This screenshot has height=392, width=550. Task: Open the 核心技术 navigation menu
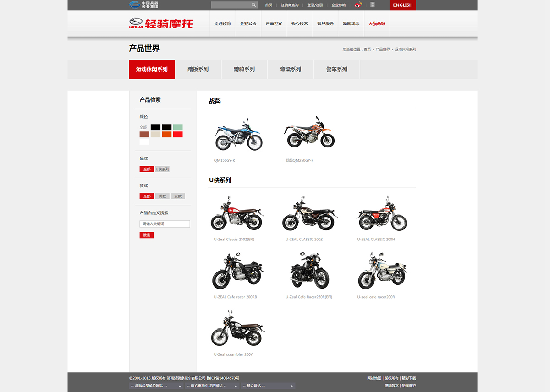point(300,23)
